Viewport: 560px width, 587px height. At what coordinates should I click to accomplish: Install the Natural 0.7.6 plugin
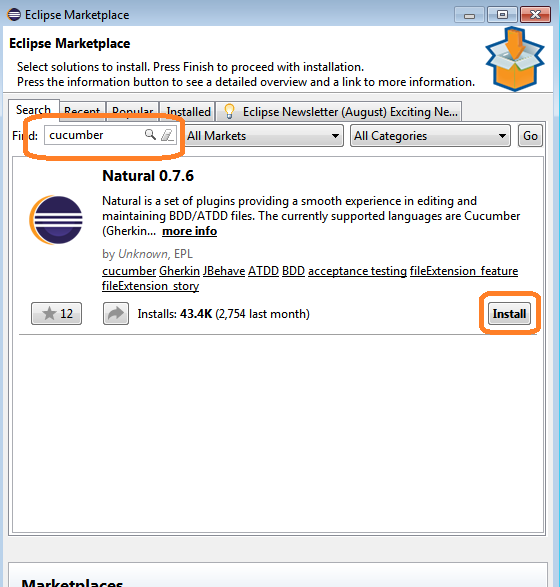click(509, 314)
